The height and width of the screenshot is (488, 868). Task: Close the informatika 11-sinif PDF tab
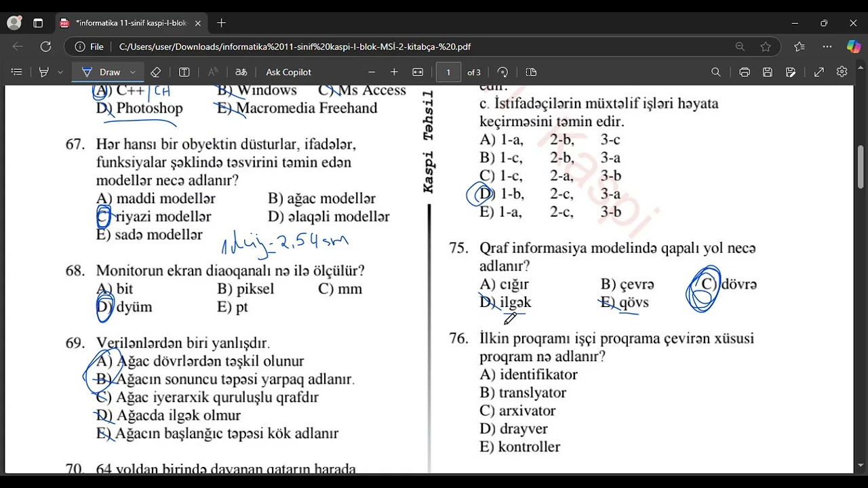198,23
